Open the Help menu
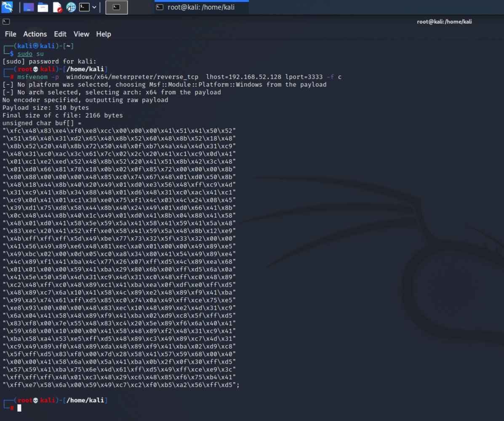Image resolution: width=504 pixels, height=421 pixels. (x=104, y=34)
